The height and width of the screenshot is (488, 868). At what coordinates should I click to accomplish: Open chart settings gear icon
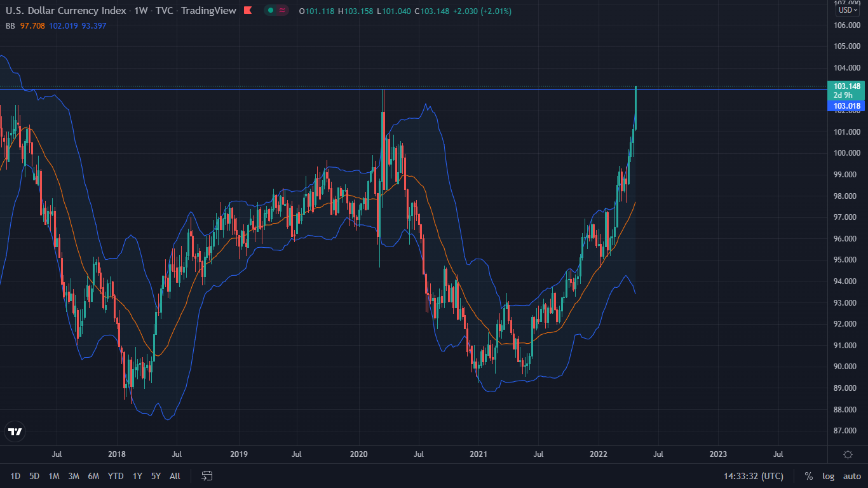[848, 454]
